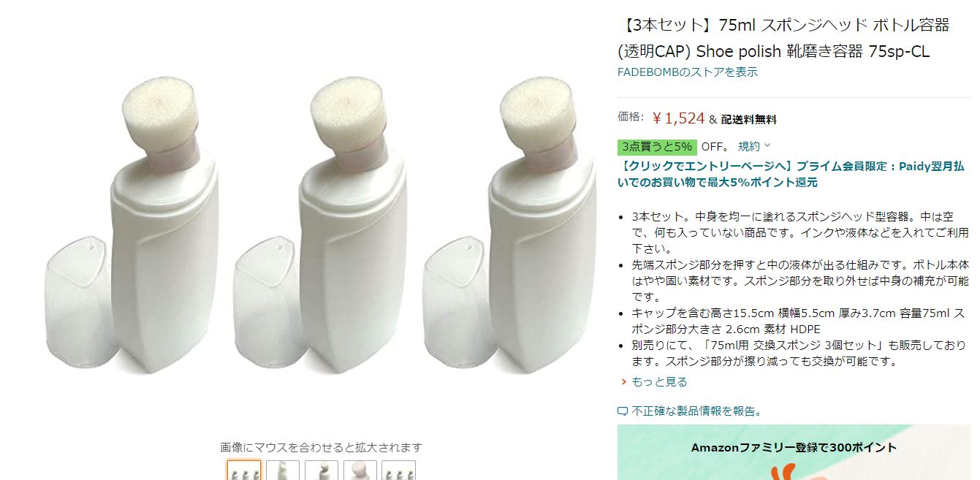Screen dimensions: 980x480
Task: Select the fifth thumbnail of three bottles
Action: [399, 471]
